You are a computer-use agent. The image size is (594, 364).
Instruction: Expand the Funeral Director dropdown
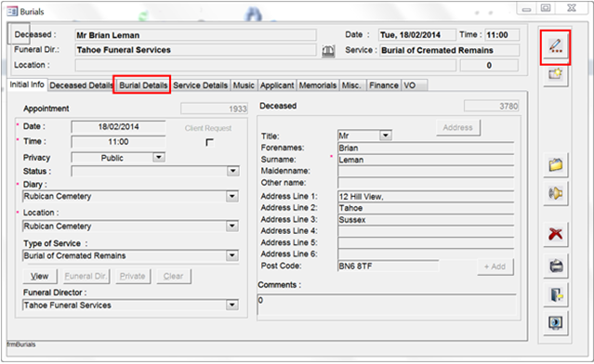click(231, 305)
